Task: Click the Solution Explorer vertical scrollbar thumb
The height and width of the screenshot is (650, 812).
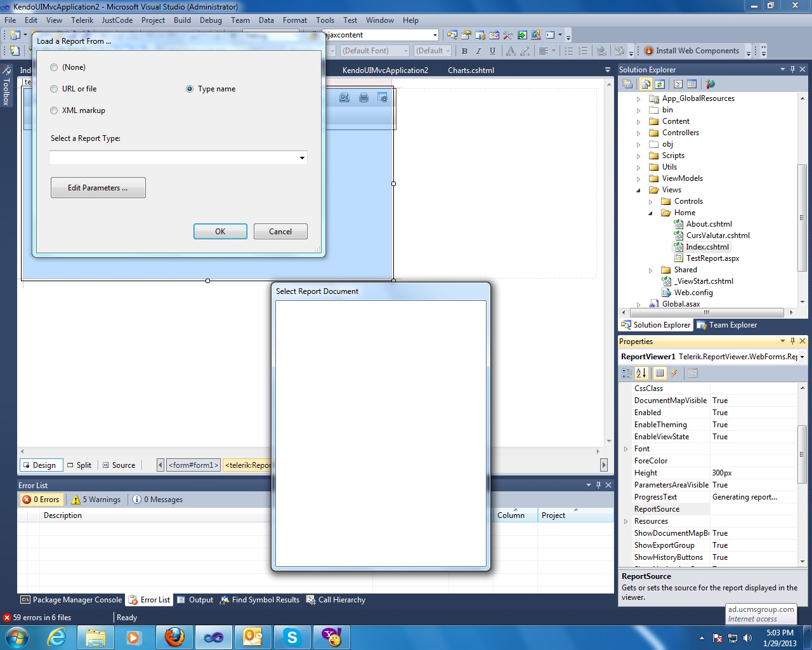Action: pyautogui.click(x=802, y=217)
